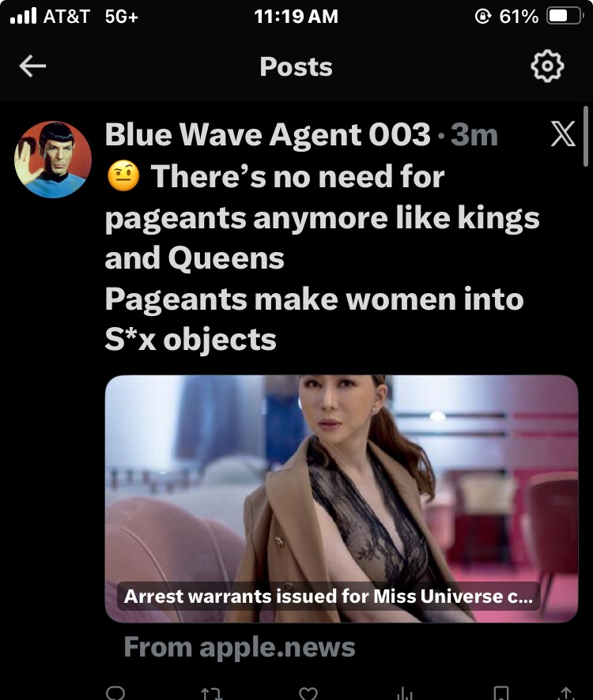Screen dimensions: 593x700
Task: Open Blue Wave Agent 003 profile name
Action: (267, 134)
